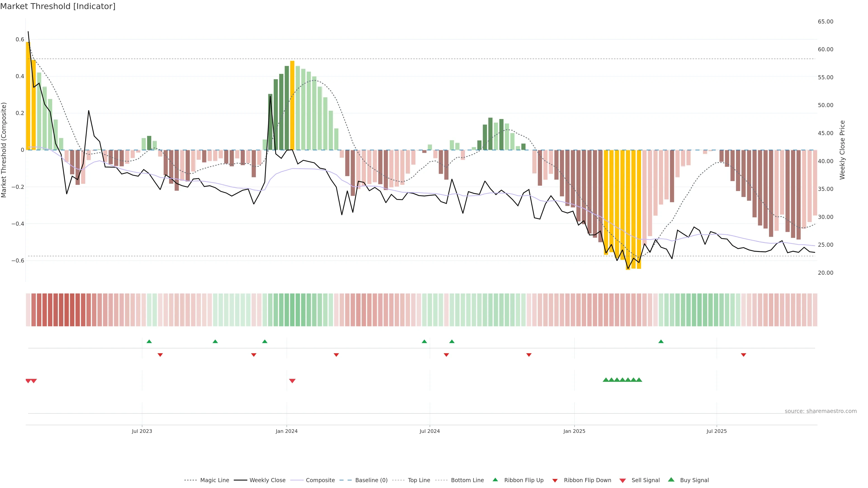
Task: Click the source: sharemaestro.com text
Action: coord(821,411)
